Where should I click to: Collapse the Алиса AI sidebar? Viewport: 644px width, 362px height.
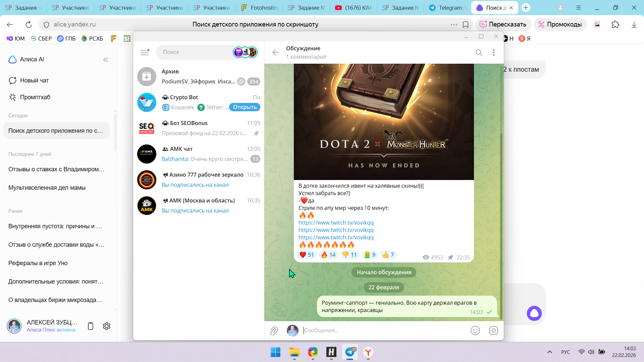(106, 60)
